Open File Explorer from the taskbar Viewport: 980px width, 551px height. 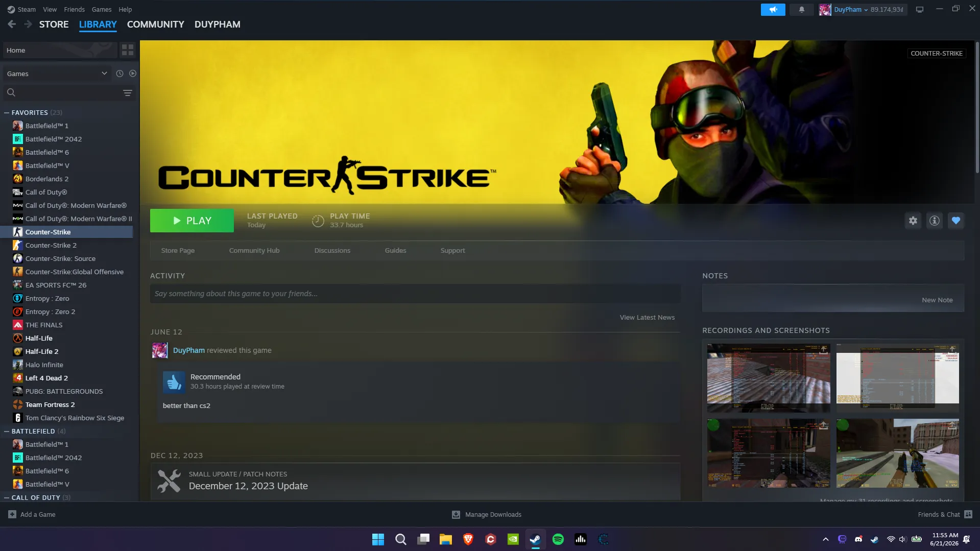click(x=446, y=539)
